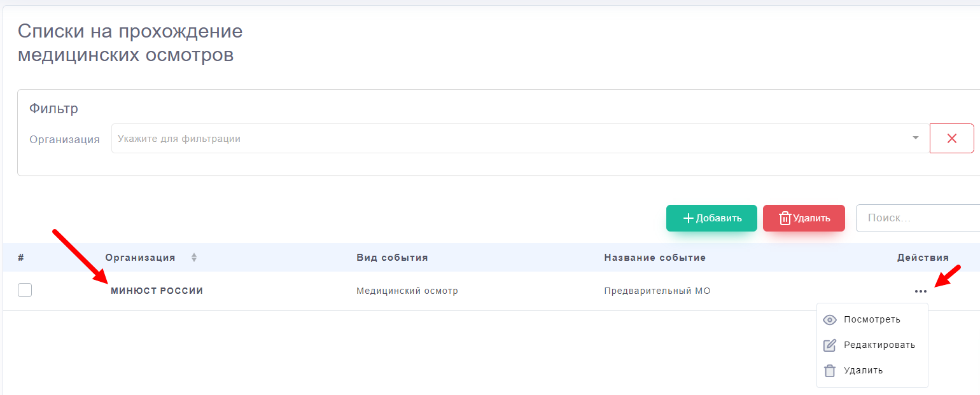Click the plus icon on Добавить button
The height and width of the screenshot is (395, 980).
(x=688, y=218)
